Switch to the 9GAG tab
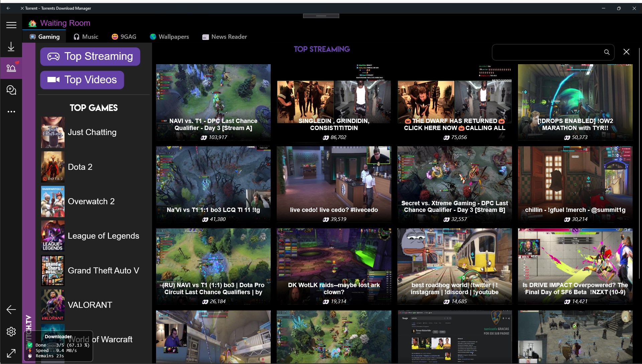Image resolution: width=642 pixels, height=364 pixels. coord(124,37)
